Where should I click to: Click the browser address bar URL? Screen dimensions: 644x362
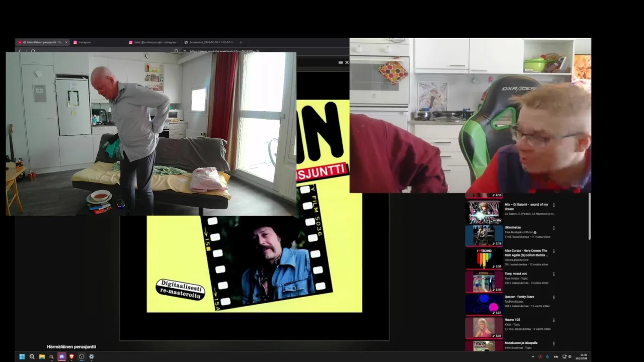point(224,51)
